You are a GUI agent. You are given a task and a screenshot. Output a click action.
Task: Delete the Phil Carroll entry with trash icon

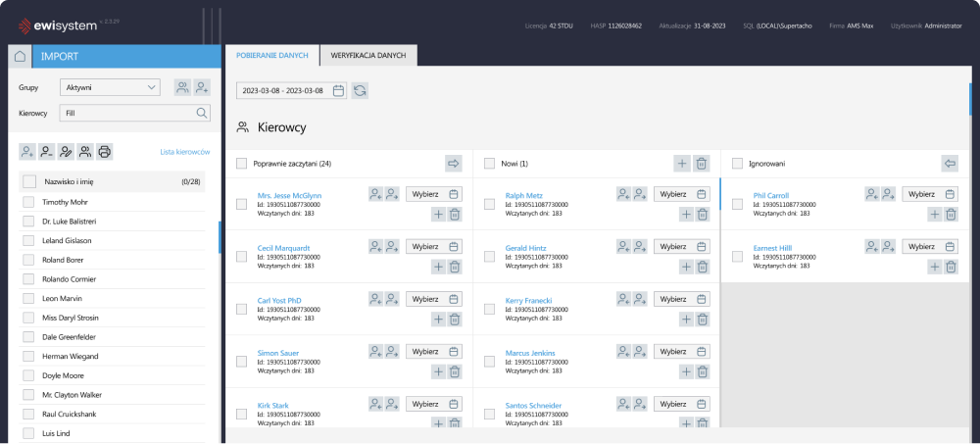pos(950,214)
